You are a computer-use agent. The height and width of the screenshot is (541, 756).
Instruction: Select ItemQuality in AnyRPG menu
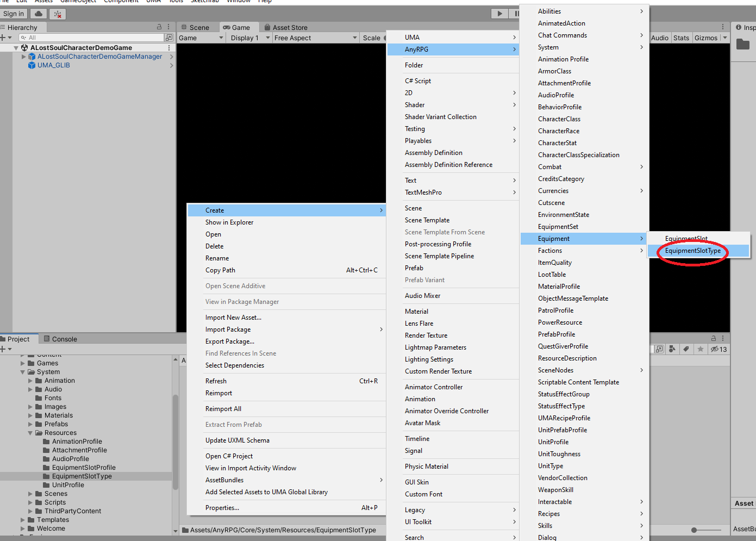(584, 263)
